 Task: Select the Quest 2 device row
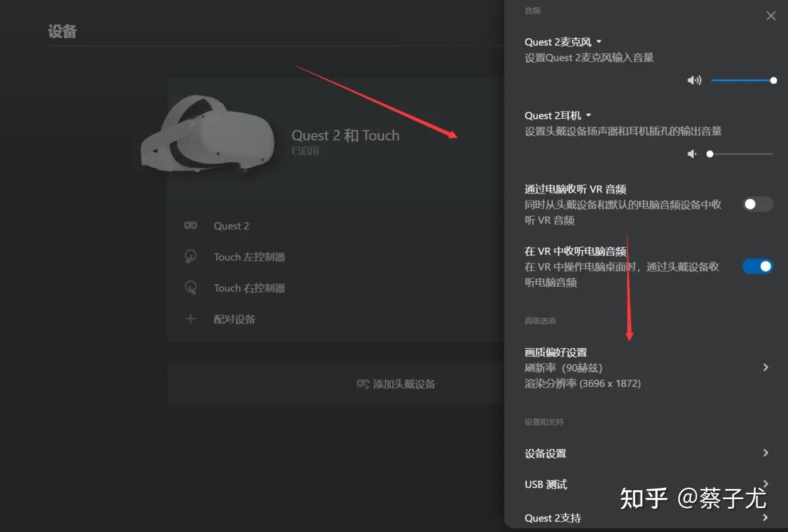[x=336, y=226]
